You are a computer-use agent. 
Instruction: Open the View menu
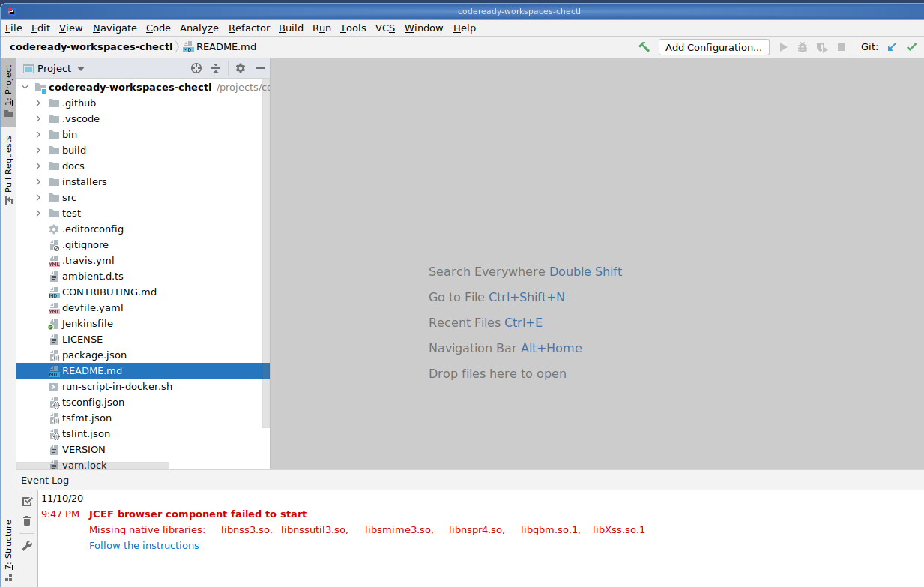coord(70,28)
